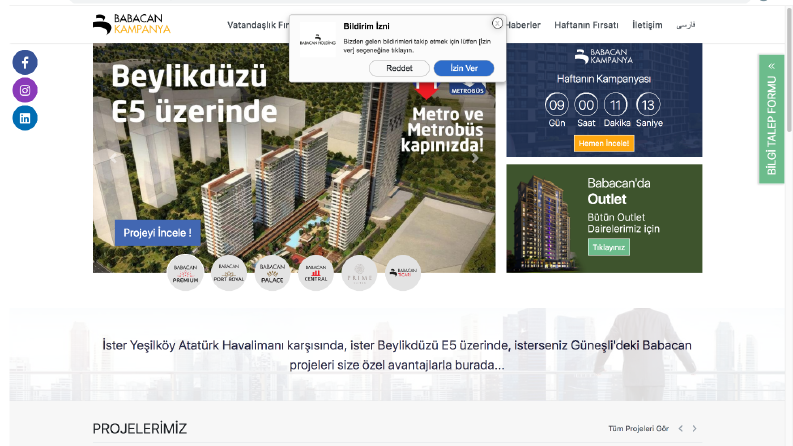The height and width of the screenshot is (446, 793).
Task: Open the Haberler menu item
Action: [x=523, y=25]
